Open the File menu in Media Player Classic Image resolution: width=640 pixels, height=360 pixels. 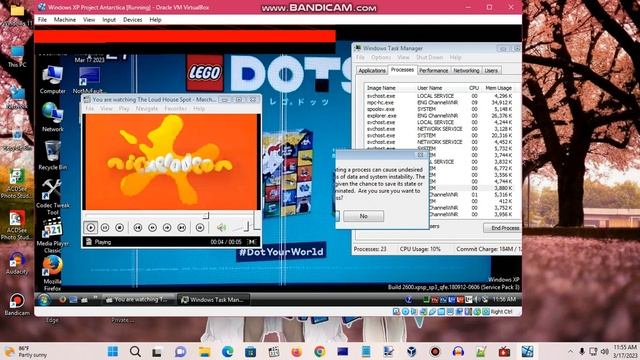point(90,109)
